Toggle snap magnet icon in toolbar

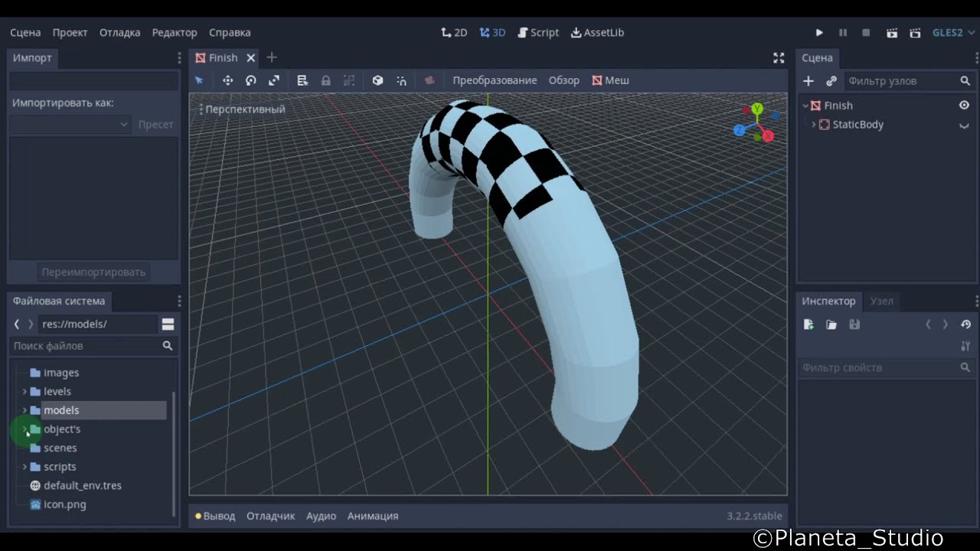[401, 80]
